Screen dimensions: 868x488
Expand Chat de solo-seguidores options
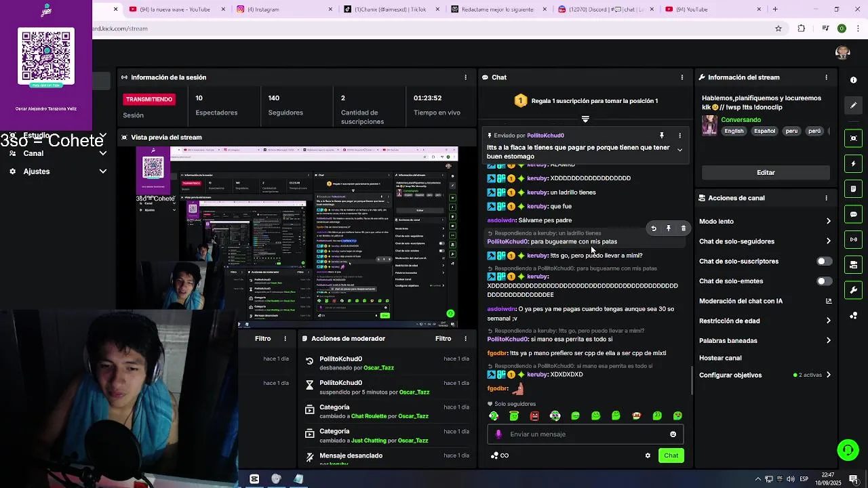coord(828,241)
